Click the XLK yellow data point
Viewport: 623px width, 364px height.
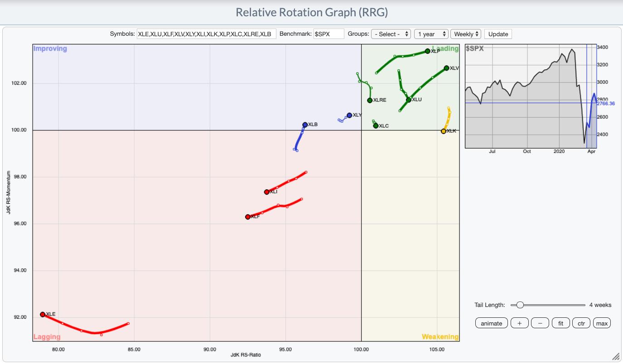(x=444, y=131)
